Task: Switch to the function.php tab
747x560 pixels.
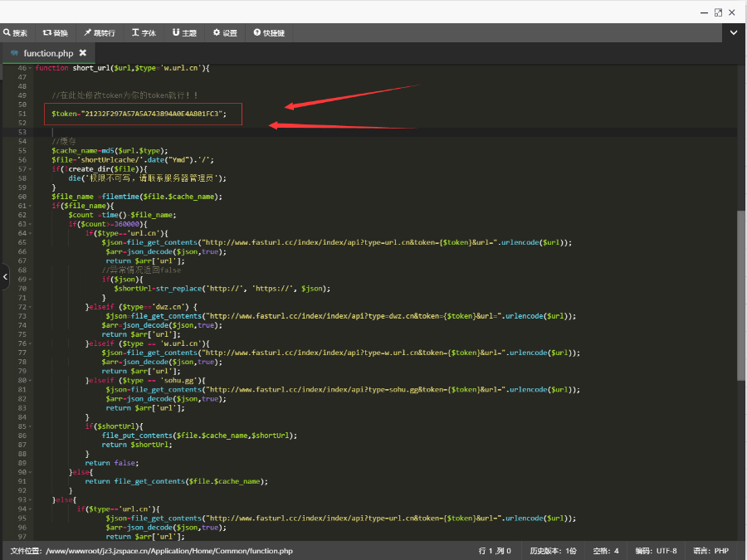Action: (x=48, y=53)
